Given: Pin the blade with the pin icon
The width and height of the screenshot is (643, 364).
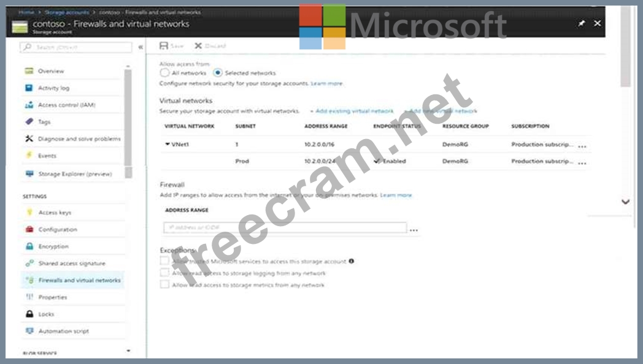Looking at the screenshot, I should 582,23.
